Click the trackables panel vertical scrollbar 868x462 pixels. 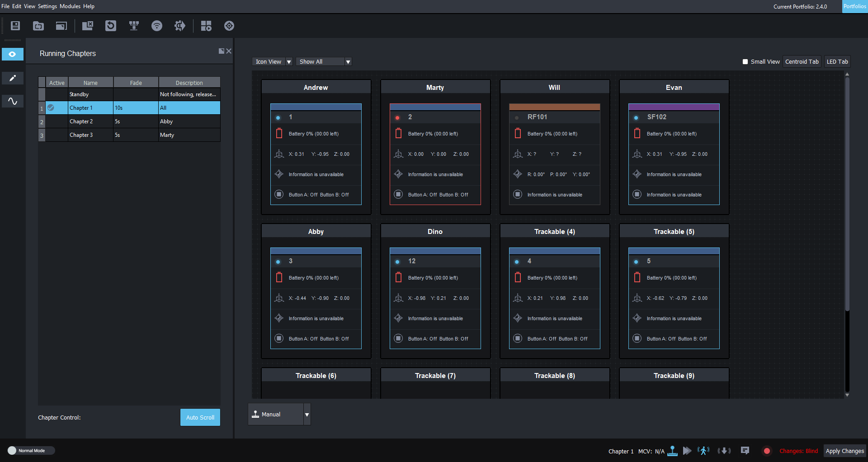(847, 194)
